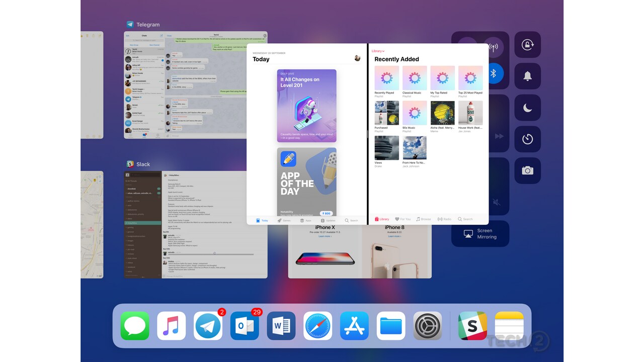Viewport: 644px width, 362px height.
Task: Tap the muted speaker volume icon
Action: [497, 202]
